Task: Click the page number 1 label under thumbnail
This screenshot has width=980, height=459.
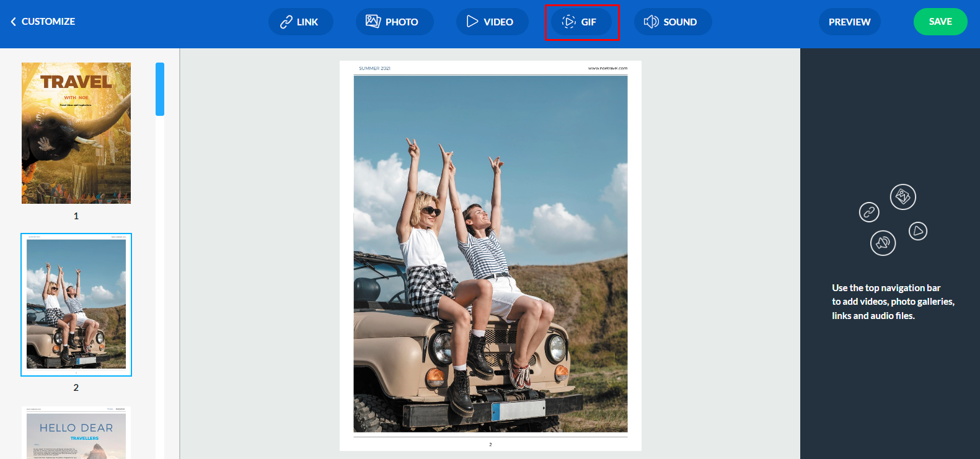Action: click(76, 216)
